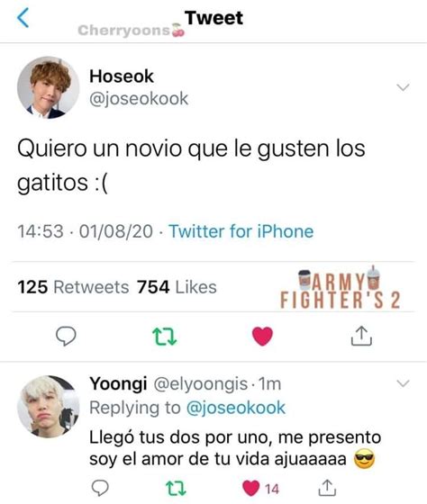
Task: Open reply icon under Hoseok's tweet
Action: (x=66, y=336)
